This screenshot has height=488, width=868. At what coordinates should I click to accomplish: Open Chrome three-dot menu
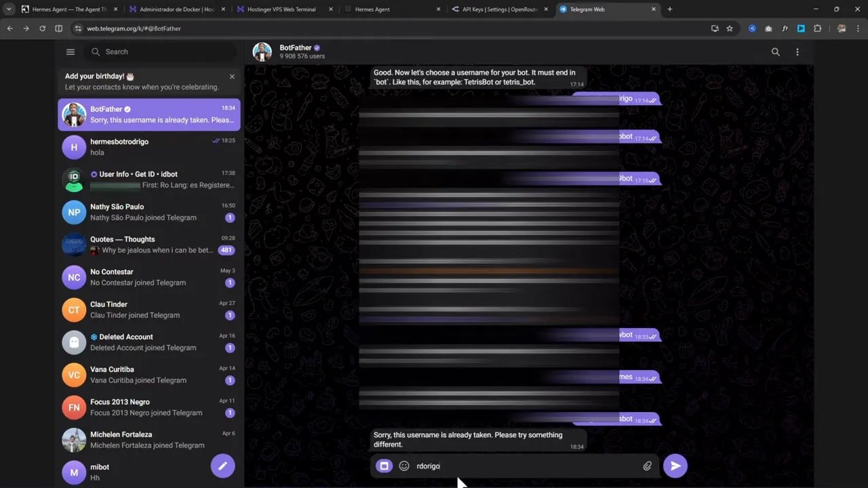(858, 28)
